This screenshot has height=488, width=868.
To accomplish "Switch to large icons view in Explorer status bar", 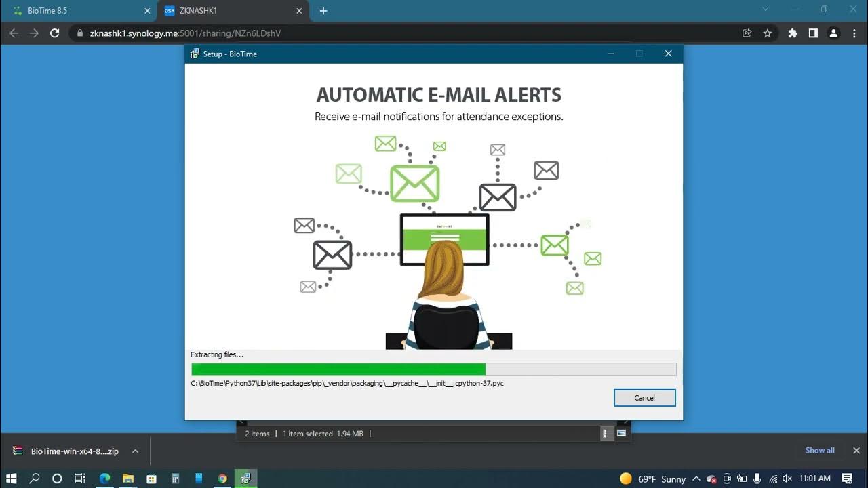I will [621, 434].
